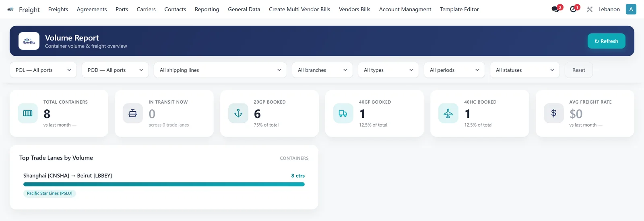This screenshot has width=644, height=221.
Task: Click the Lebanon company label
Action: [x=609, y=9]
